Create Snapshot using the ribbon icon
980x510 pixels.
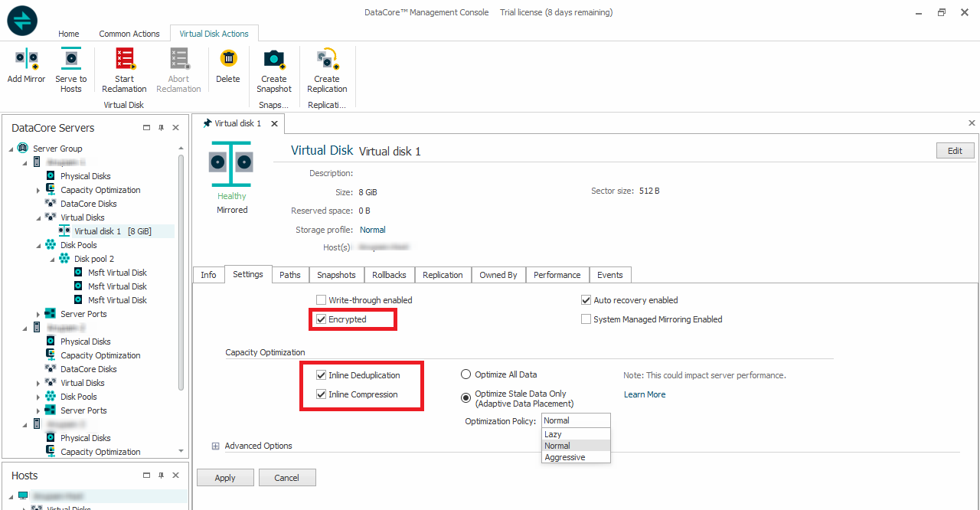274,60
